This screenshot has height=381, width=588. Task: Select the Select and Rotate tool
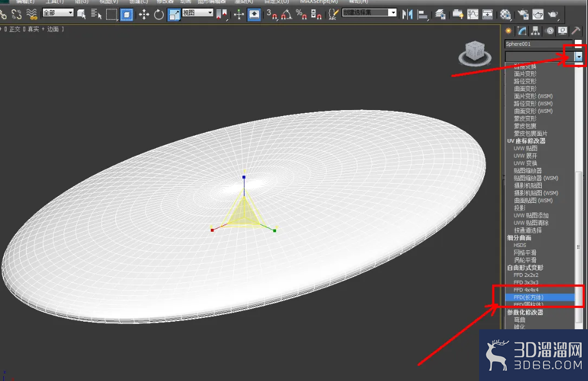tap(158, 15)
